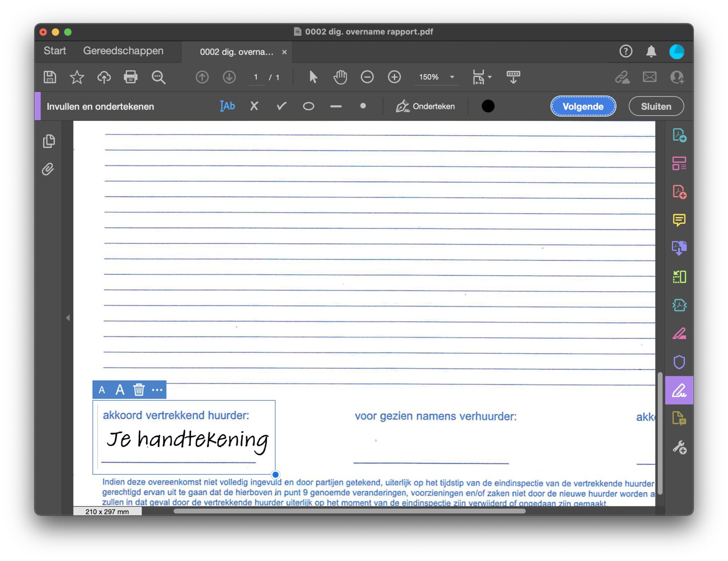Select the highlighted Fill and Sign tool
This screenshot has height=561, width=728.
(x=679, y=390)
